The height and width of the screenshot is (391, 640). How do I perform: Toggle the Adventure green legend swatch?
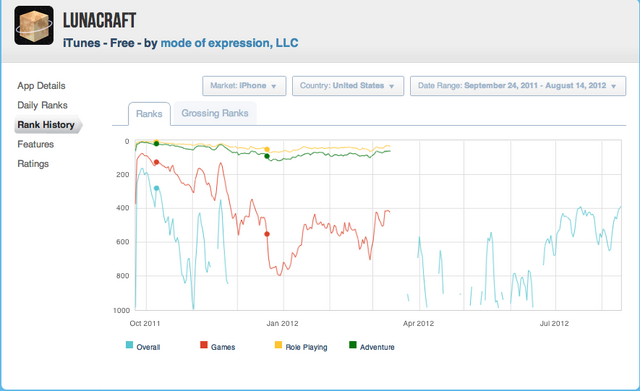(353, 345)
